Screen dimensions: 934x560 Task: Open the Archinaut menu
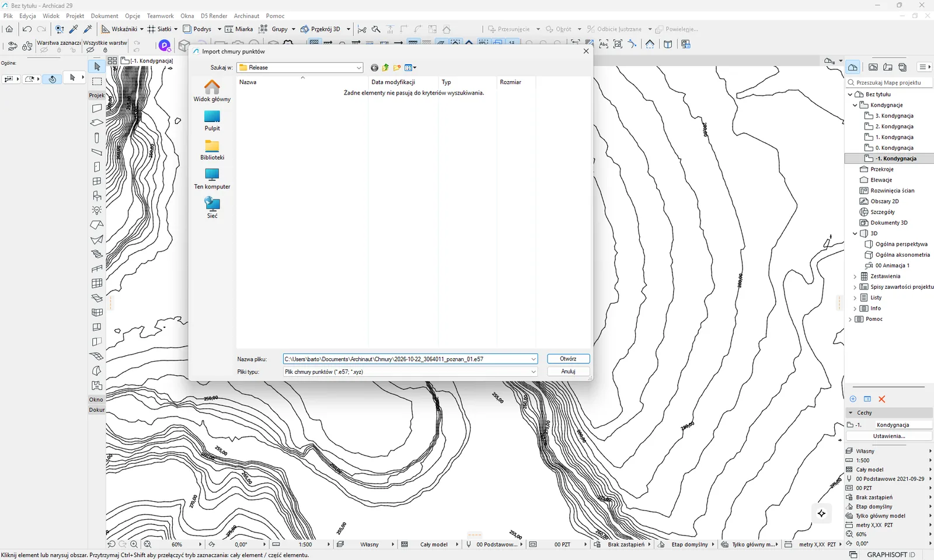(246, 16)
